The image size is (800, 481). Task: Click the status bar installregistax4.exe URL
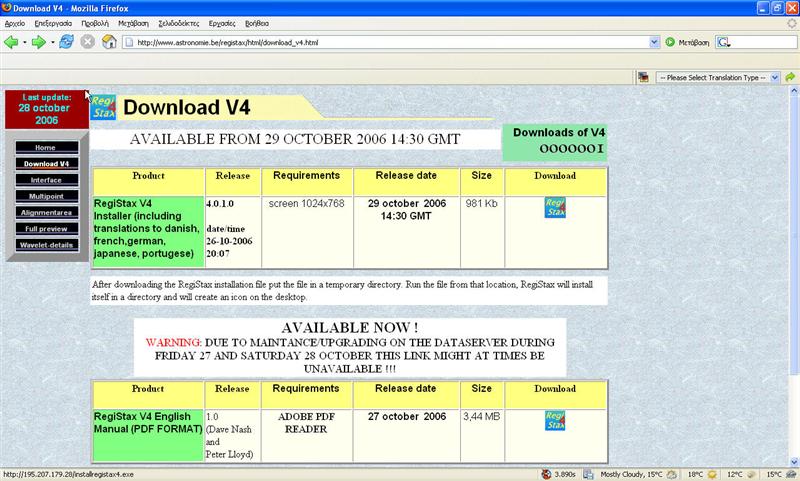tap(68, 474)
